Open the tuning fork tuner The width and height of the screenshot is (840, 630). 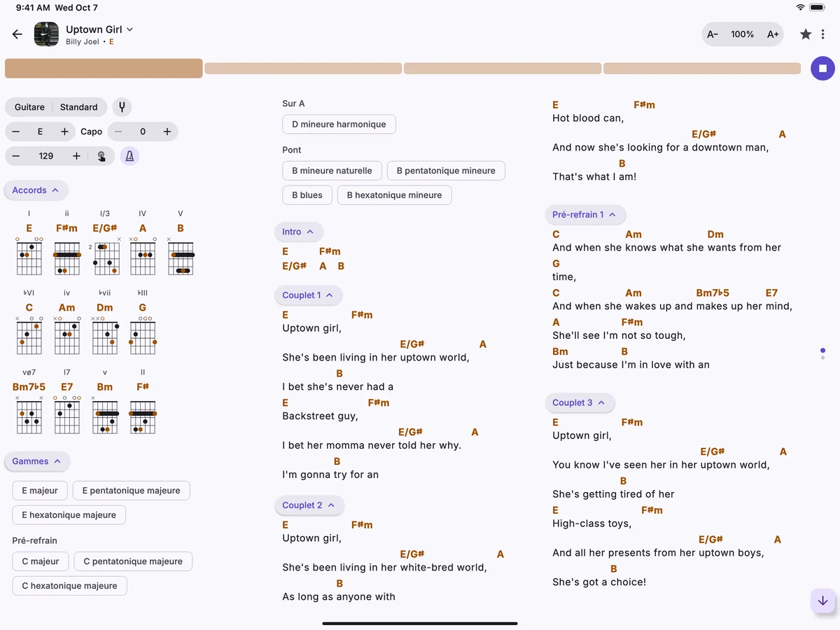122,107
